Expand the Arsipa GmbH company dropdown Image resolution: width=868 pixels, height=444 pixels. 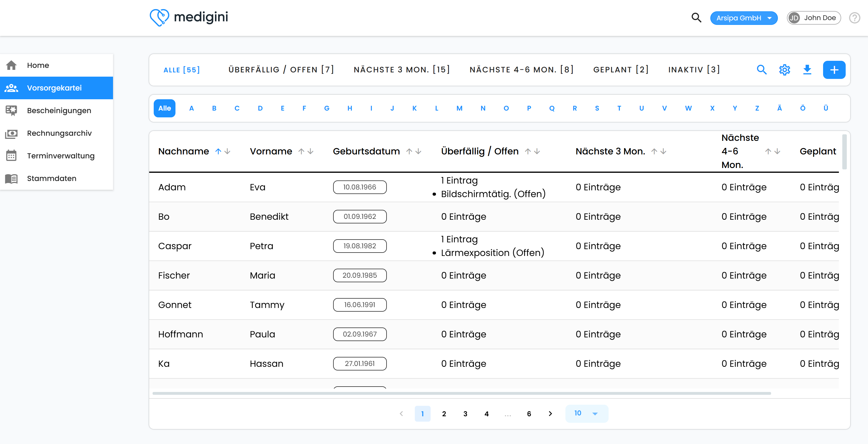tap(744, 18)
